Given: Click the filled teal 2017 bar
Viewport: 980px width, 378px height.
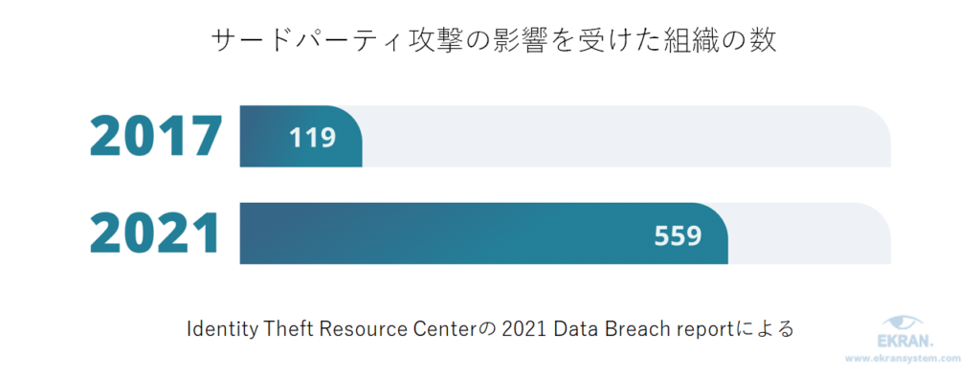Looking at the screenshot, I should coord(301,136).
